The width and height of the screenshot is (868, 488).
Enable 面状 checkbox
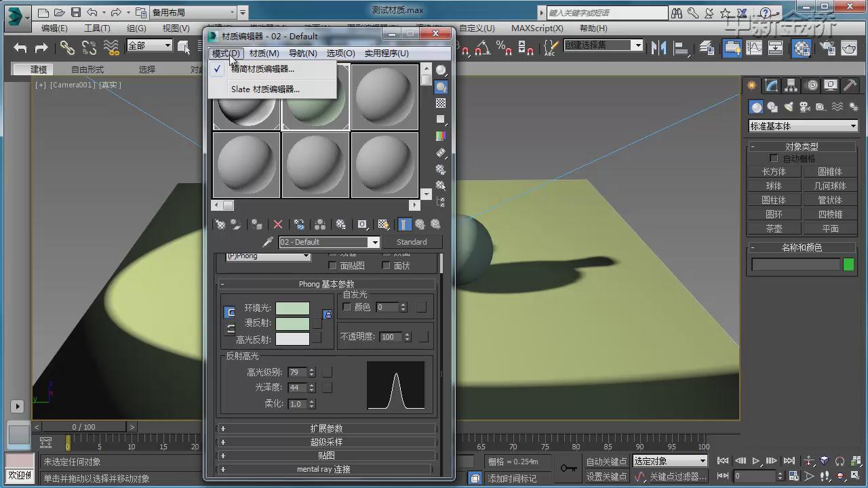click(x=386, y=266)
